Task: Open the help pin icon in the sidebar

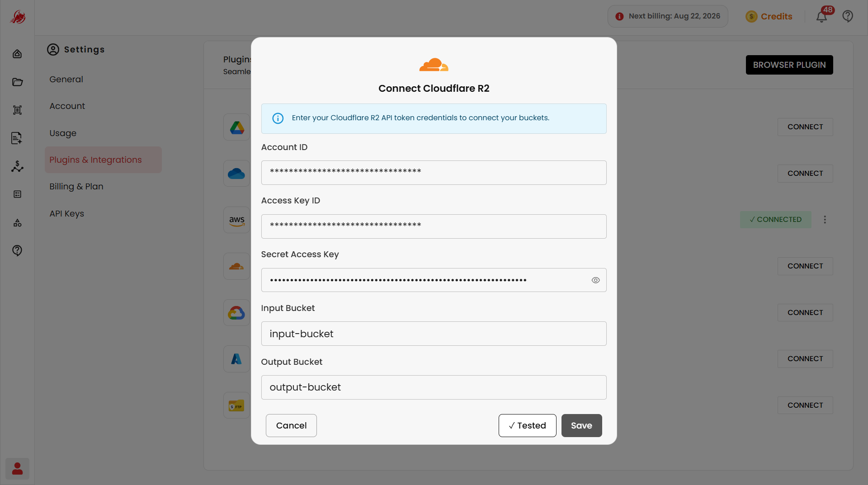Action: (17, 250)
